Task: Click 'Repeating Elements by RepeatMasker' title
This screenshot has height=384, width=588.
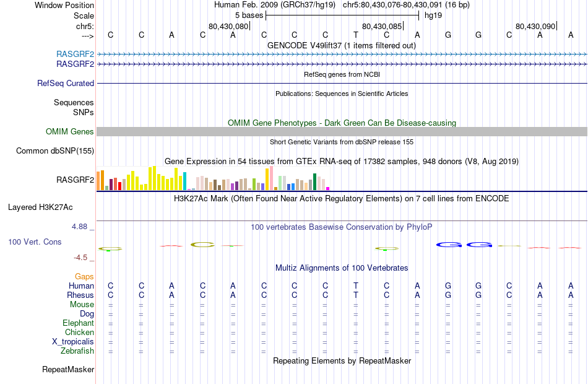Action: (x=342, y=360)
